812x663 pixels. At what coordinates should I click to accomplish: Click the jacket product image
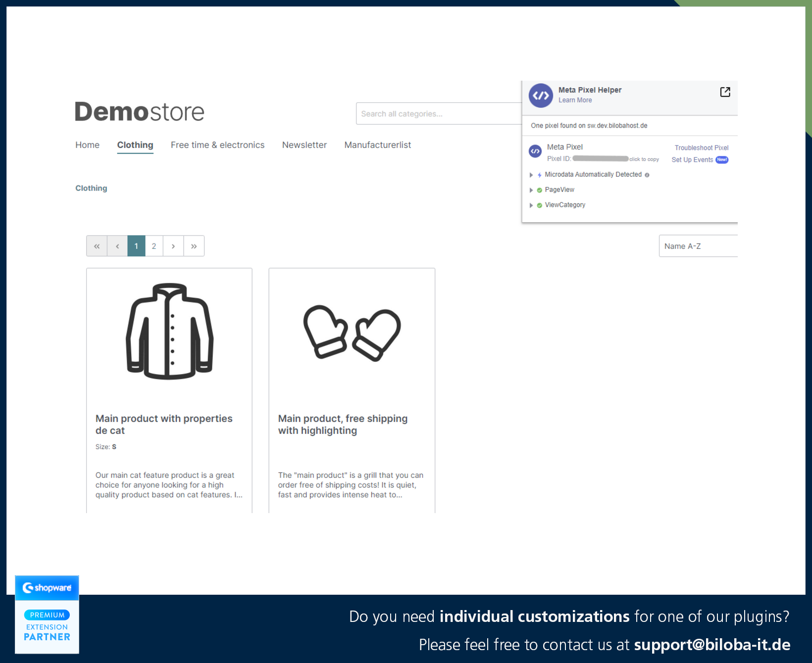169,331
